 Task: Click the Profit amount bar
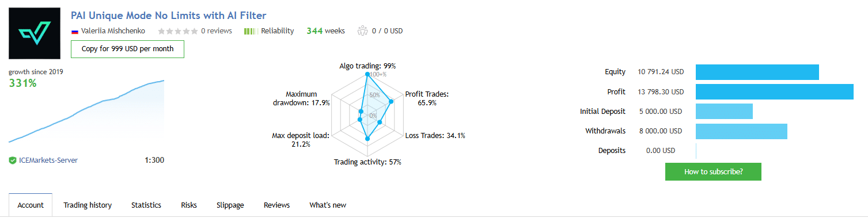click(x=775, y=92)
